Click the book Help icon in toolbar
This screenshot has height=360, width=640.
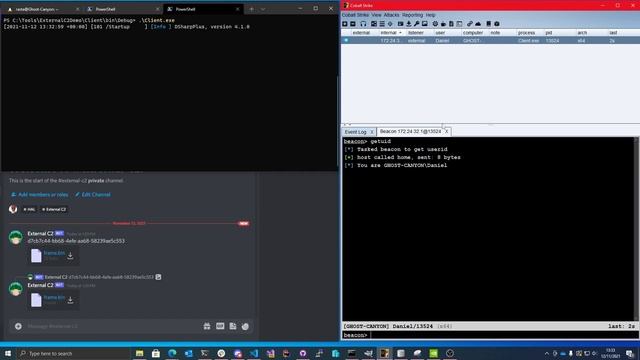[x=488, y=24]
